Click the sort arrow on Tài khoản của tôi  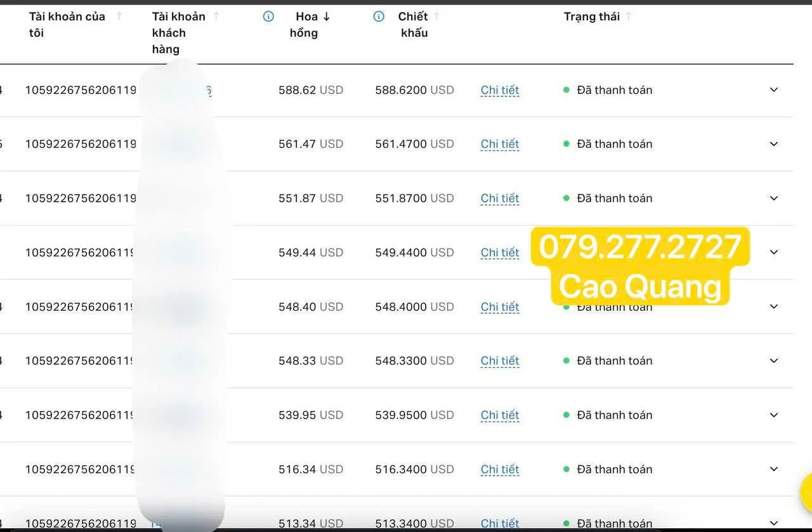[x=119, y=15]
